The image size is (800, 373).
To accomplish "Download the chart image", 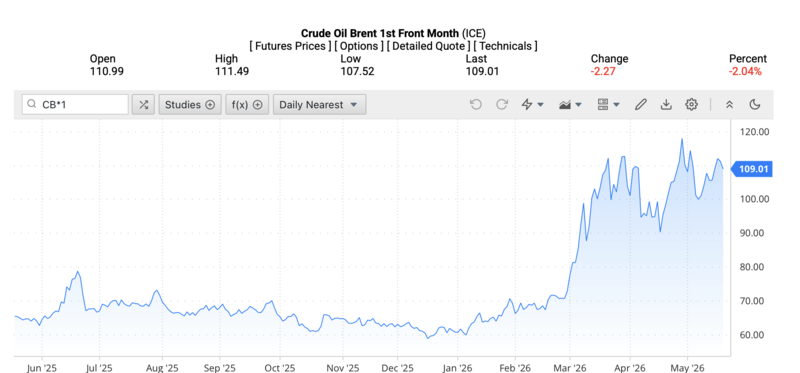I will pyautogui.click(x=666, y=105).
